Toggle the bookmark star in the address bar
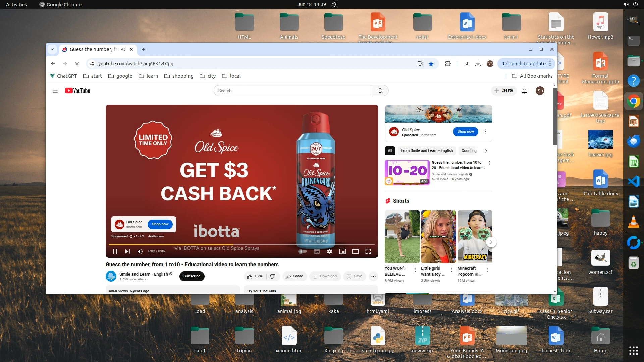This screenshot has height=362, width=644. [431, 64]
